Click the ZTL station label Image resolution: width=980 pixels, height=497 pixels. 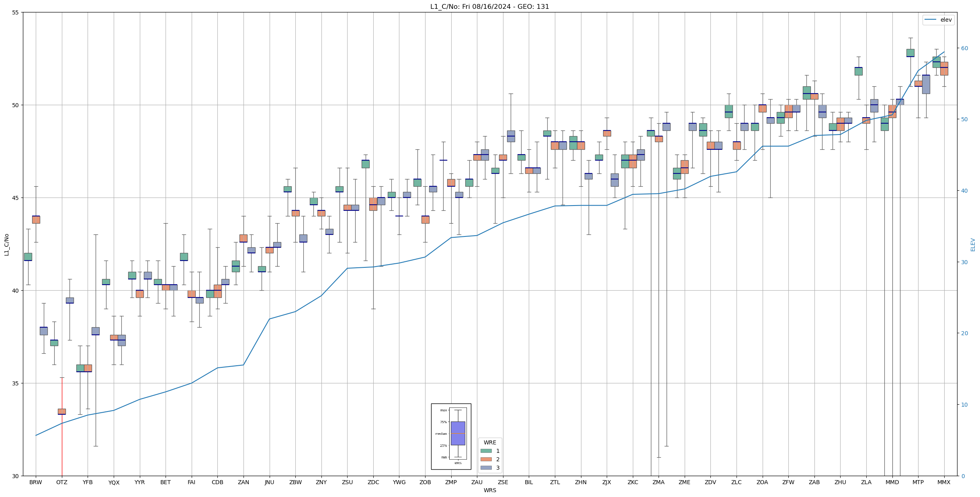click(555, 482)
